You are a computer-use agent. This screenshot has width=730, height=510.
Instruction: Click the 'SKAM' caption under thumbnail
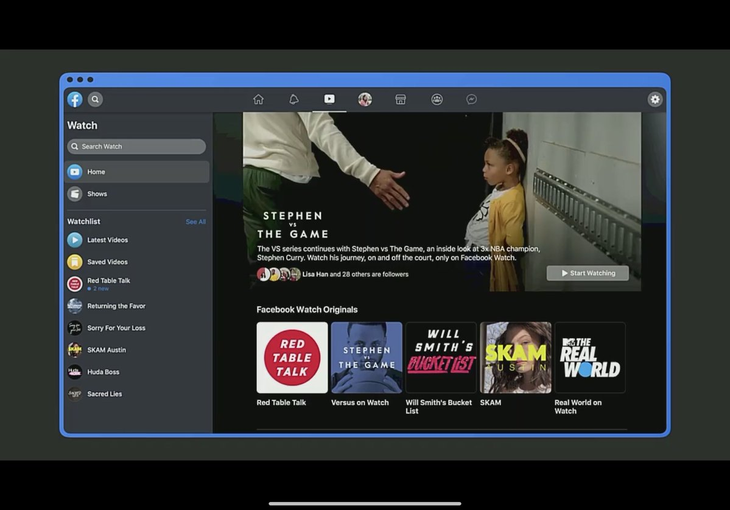(491, 402)
